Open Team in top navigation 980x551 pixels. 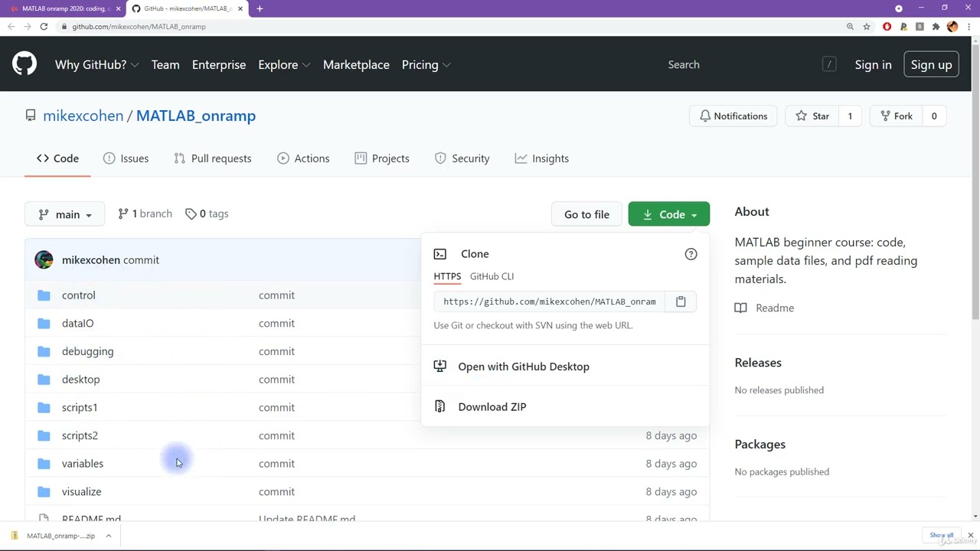tap(165, 65)
